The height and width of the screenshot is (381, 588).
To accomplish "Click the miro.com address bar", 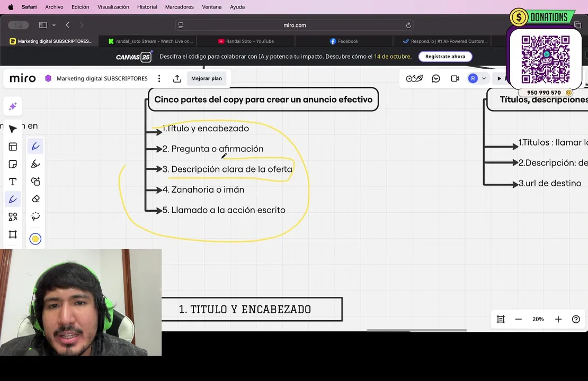I will pos(295,25).
